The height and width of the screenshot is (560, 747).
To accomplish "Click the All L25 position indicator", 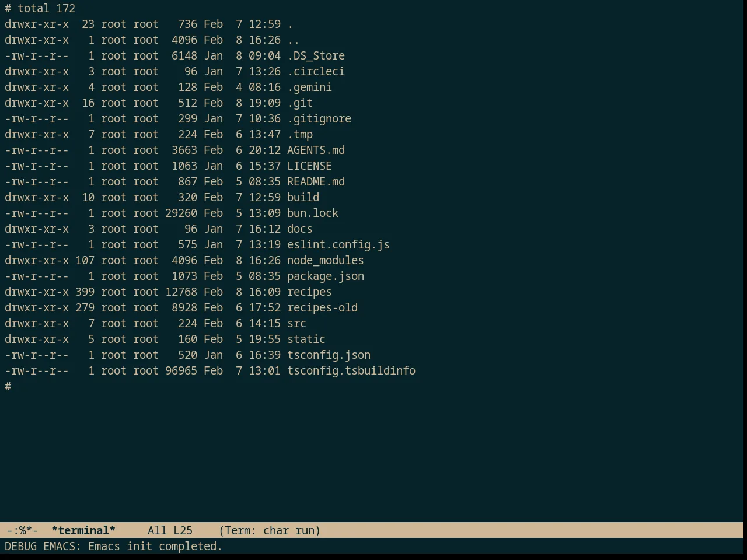I will coord(170,530).
